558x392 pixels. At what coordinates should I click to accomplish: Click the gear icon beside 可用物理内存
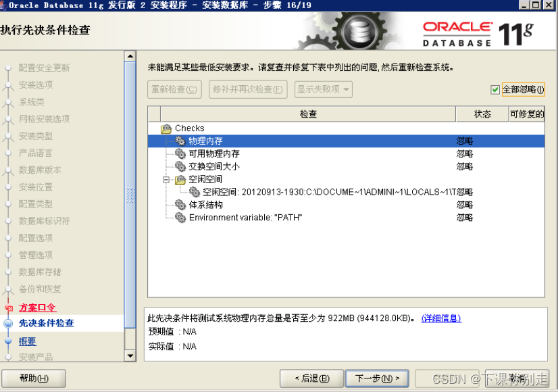click(179, 153)
